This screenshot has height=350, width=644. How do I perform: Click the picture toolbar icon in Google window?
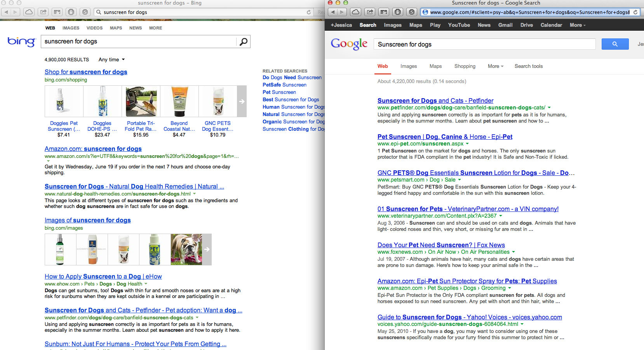pyautogui.click(x=384, y=12)
